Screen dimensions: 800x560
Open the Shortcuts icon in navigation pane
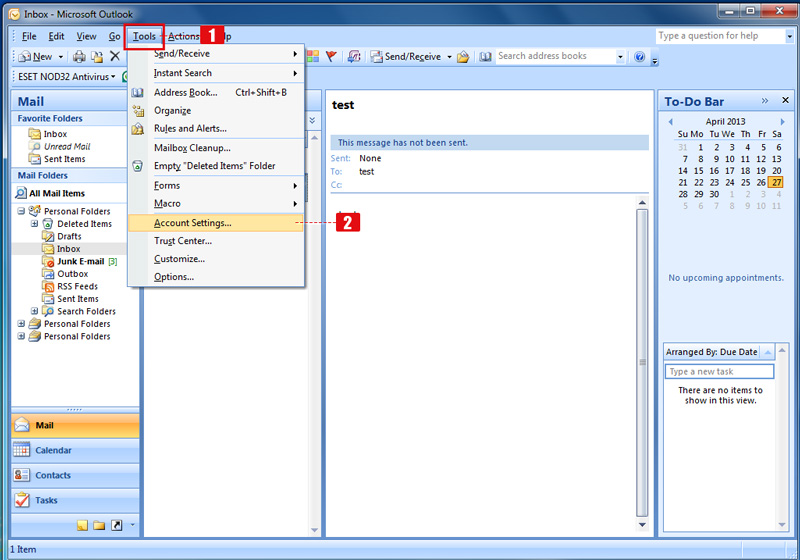(x=116, y=525)
